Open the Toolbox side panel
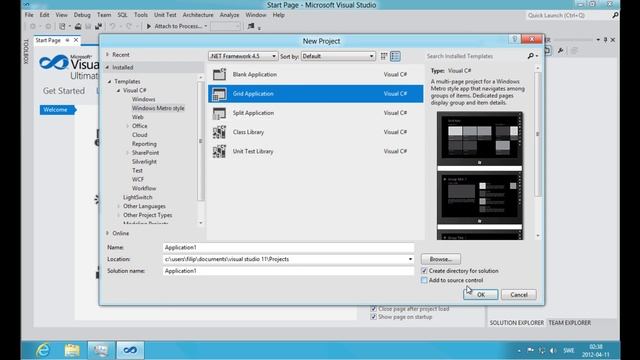640x360 pixels. (26, 51)
